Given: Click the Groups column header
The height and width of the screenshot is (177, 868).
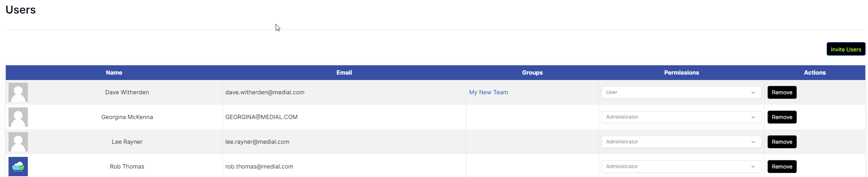Looking at the screenshot, I should click(x=532, y=73).
